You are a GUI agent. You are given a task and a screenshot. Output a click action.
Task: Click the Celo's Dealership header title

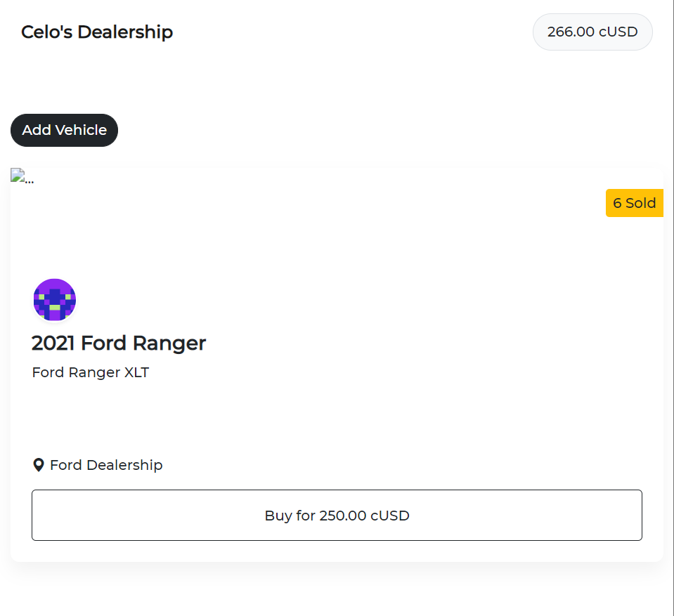(x=97, y=32)
